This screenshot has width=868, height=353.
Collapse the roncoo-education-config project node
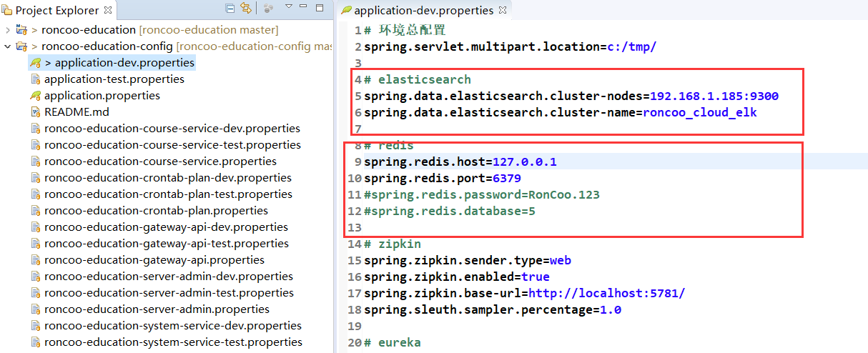(x=8, y=46)
